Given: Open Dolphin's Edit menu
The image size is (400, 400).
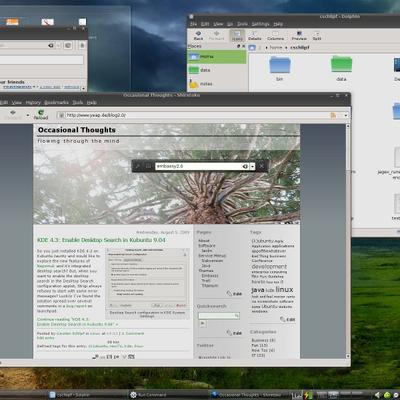Looking at the screenshot, I should tap(205, 24).
